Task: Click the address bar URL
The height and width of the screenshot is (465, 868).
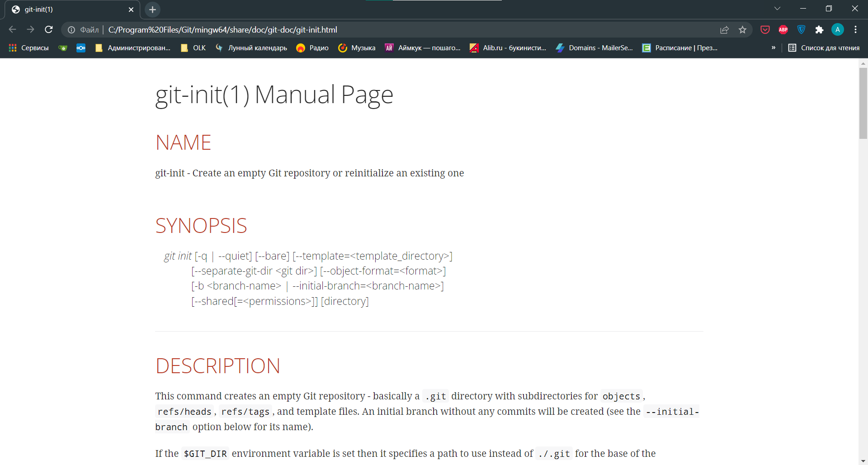Action: [x=223, y=30]
